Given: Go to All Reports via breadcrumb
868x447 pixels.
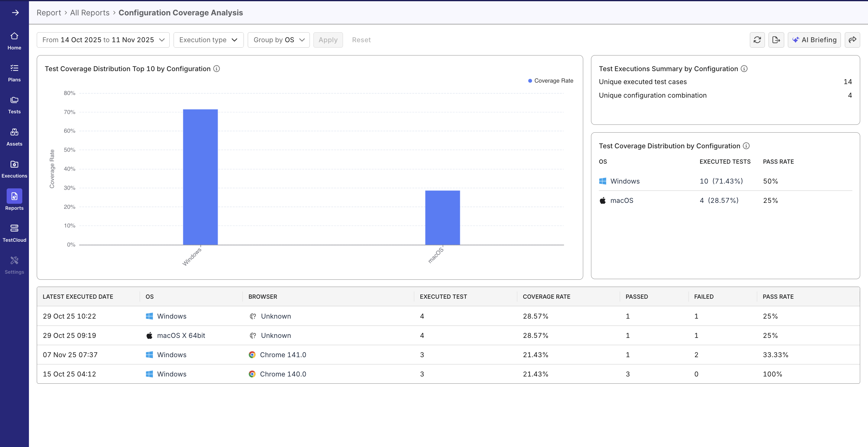Looking at the screenshot, I should click(90, 12).
